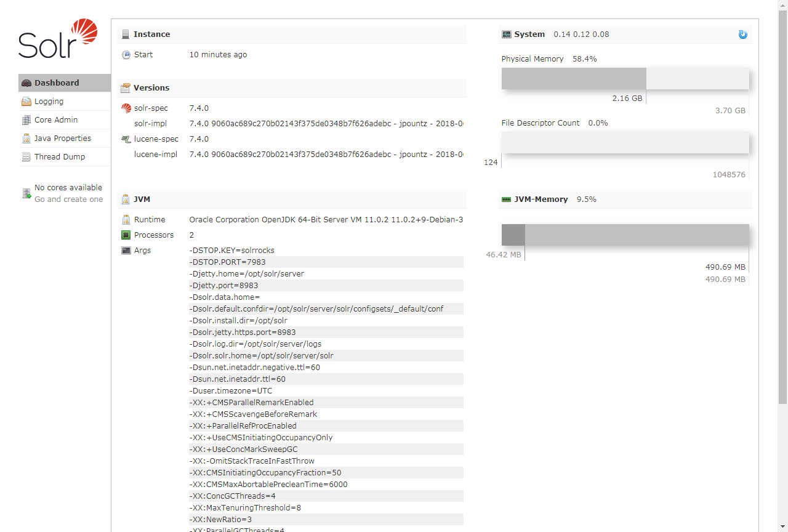This screenshot has width=788, height=532.
Task: Click the Logging notepad icon
Action: pos(26,102)
